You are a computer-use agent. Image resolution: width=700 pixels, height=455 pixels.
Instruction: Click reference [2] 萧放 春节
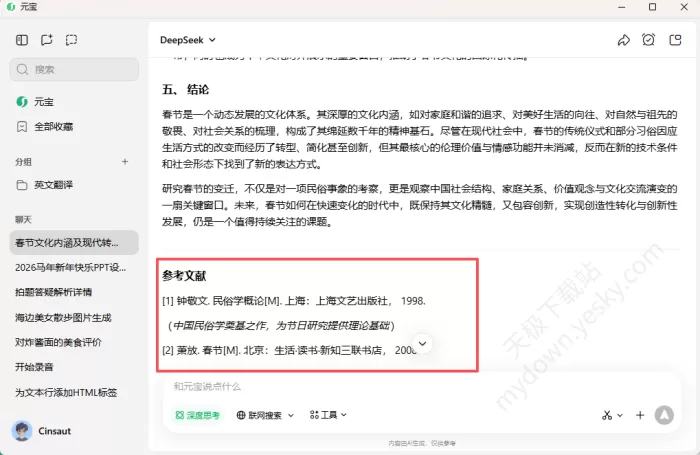point(289,351)
